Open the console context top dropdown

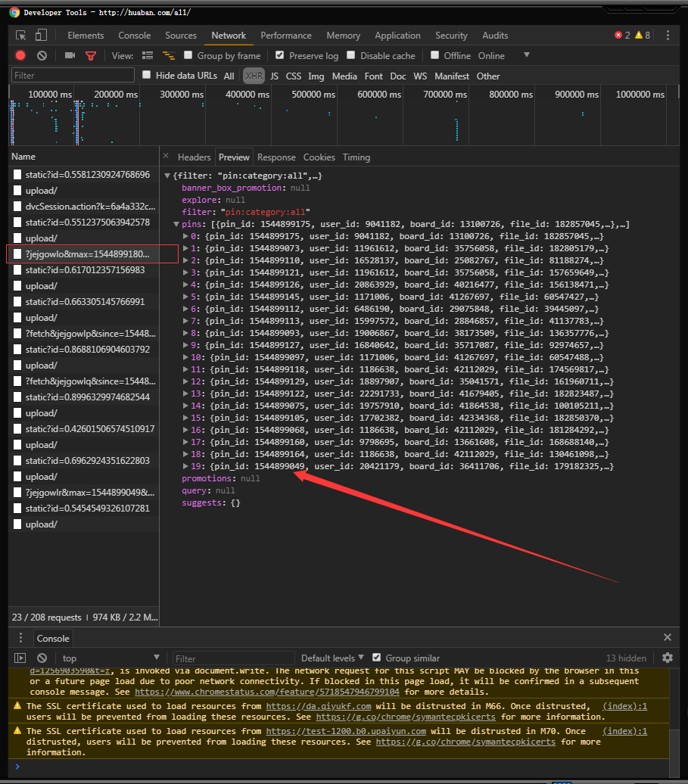coord(111,658)
